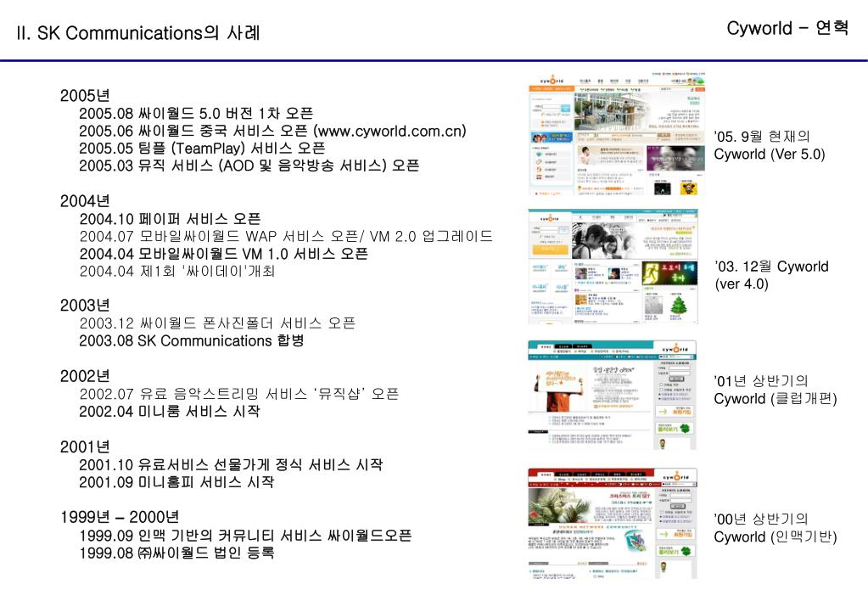Click the '1999.09 인맥 기반의 커뮤니티 서비스' line
Image resolution: width=868 pixels, height=601 pixels.
pyautogui.click(x=245, y=535)
